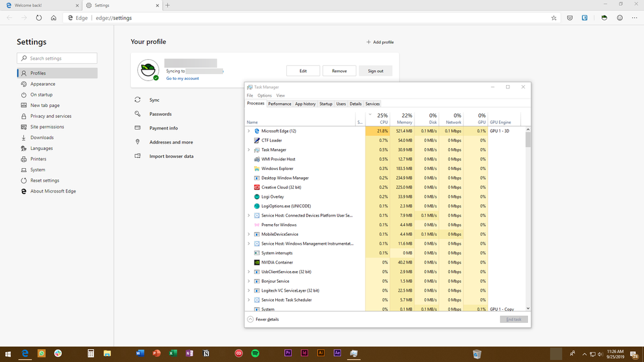Sort processes by the CPU column header
The width and height of the screenshot is (644, 362).
[x=378, y=119]
